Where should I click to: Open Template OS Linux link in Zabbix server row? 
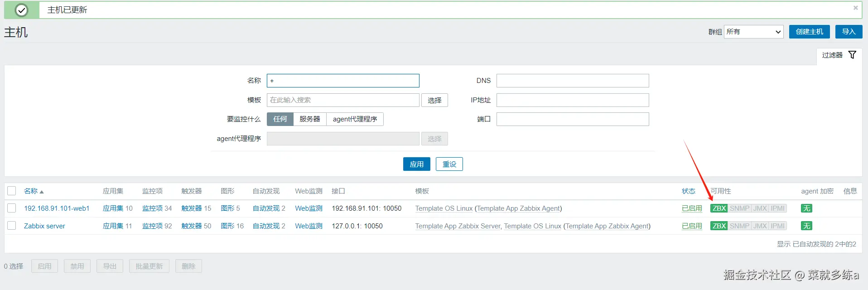[533, 226]
